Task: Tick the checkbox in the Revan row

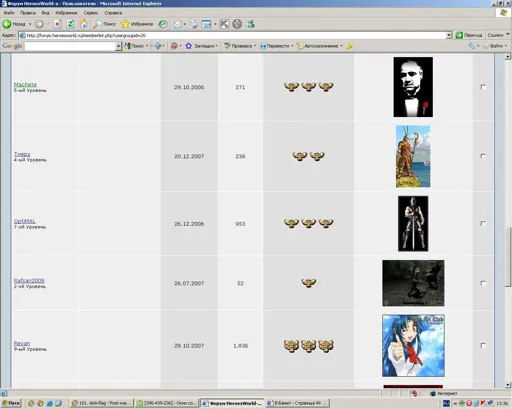Action: [483, 345]
